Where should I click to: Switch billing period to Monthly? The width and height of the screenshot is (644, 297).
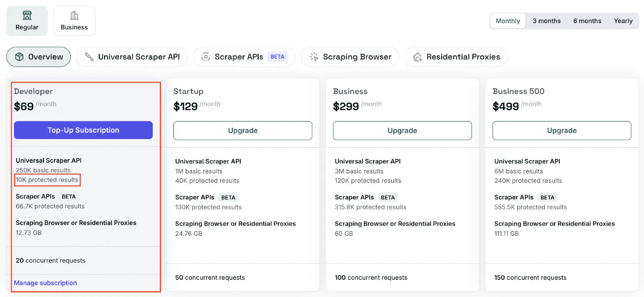[508, 21]
